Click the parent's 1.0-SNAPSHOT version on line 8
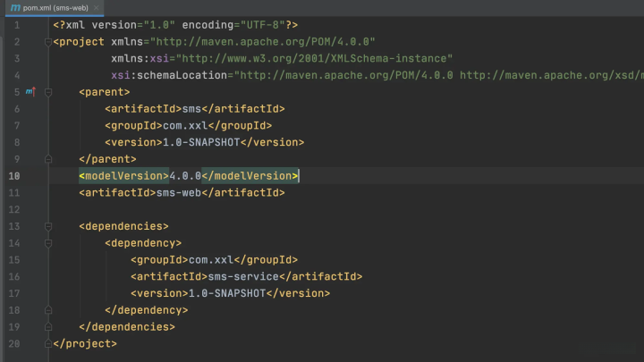This screenshot has height=362, width=644. click(200, 142)
